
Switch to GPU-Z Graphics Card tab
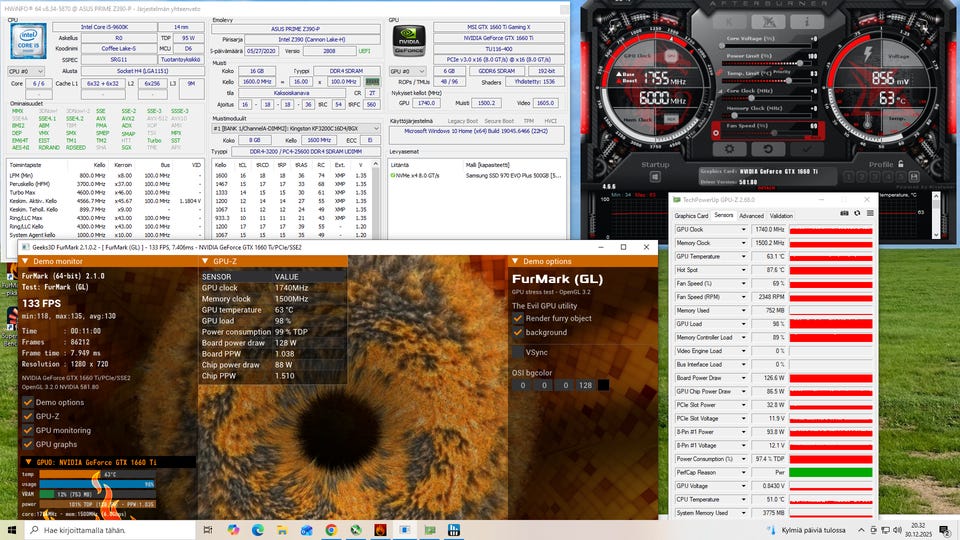[x=691, y=215]
